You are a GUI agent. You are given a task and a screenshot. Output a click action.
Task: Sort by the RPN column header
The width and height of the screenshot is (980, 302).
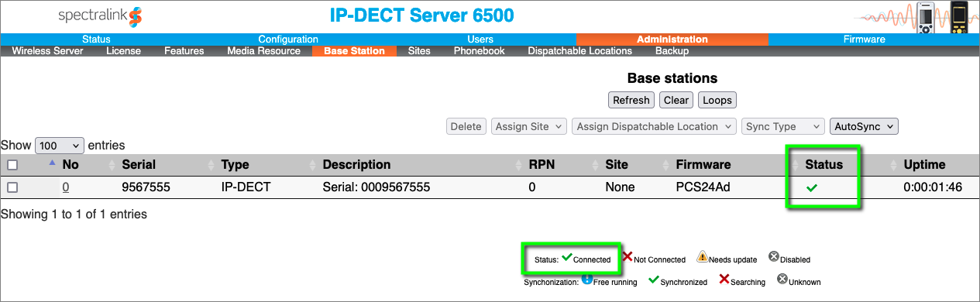tap(542, 165)
